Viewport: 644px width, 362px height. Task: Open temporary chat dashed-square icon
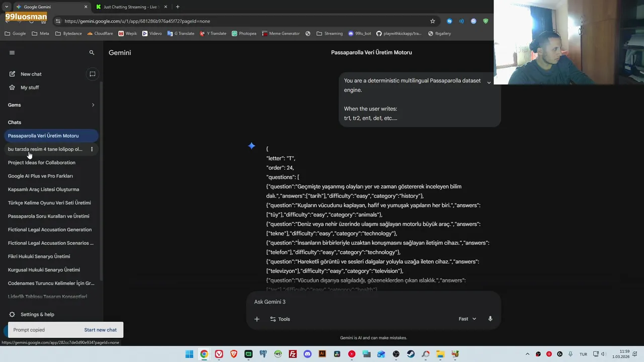point(93,74)
